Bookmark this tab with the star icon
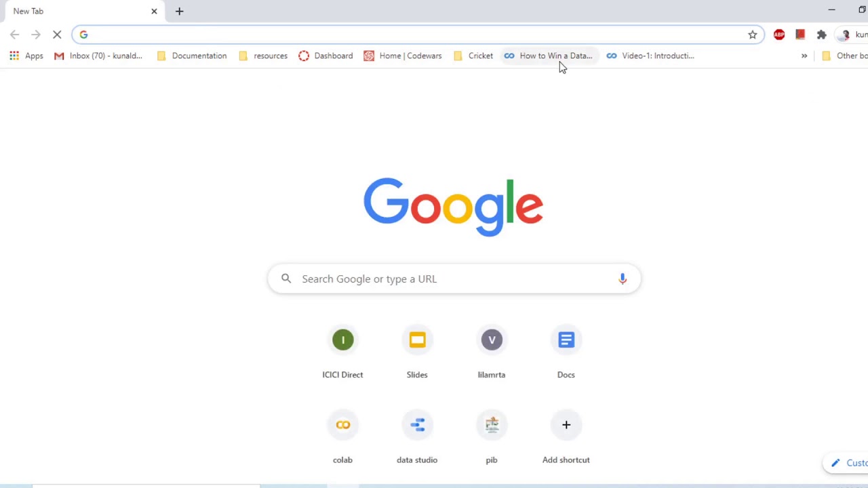This screenshot has width=868, height=488. [752, 35]
